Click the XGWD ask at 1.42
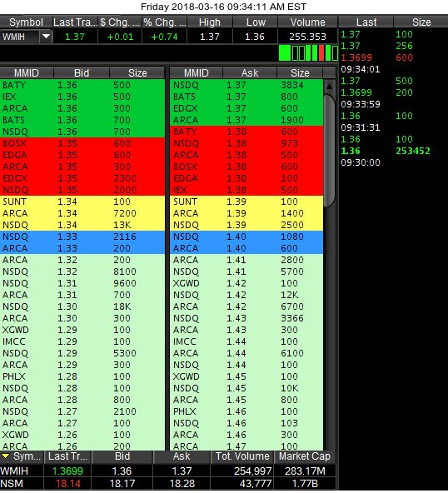The image size is (448, 493). tap(246, 283)
